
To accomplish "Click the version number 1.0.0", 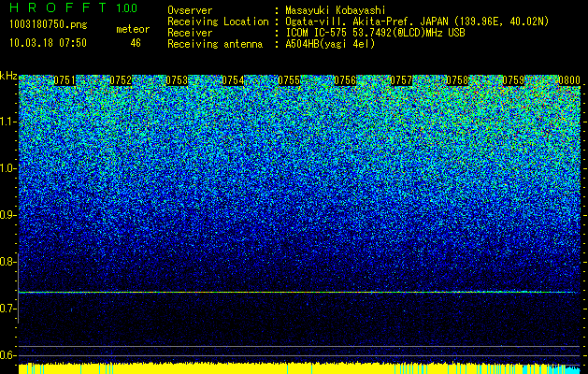I will (126, 8).
